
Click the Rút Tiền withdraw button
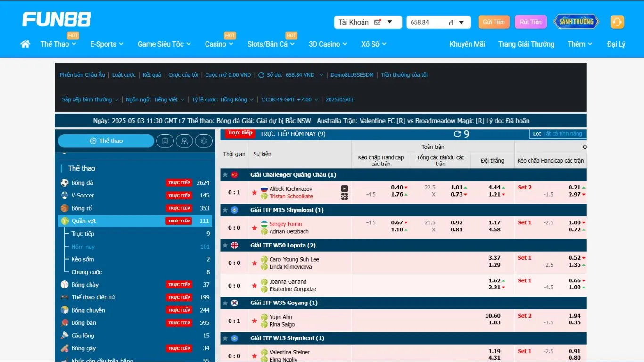point(531,22)
